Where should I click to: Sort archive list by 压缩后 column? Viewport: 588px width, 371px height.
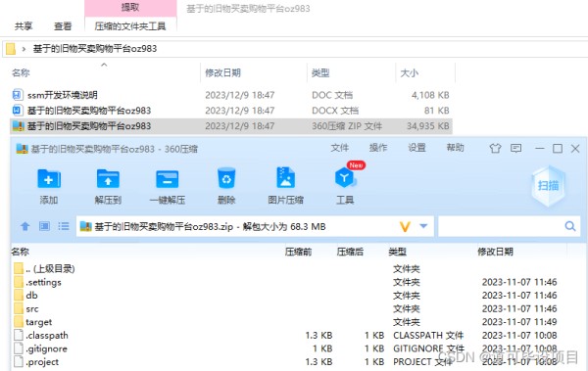(350, 252)
